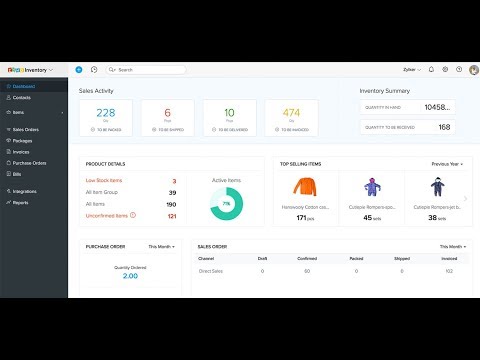
Task: Open the 6 To Be Shipped card
Action: coord(168,118)
